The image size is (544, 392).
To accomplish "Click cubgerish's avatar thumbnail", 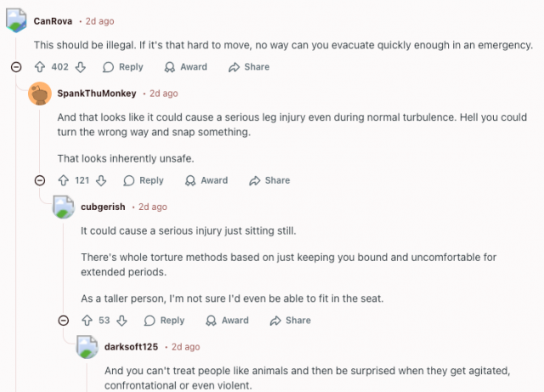I will point(65,207).
